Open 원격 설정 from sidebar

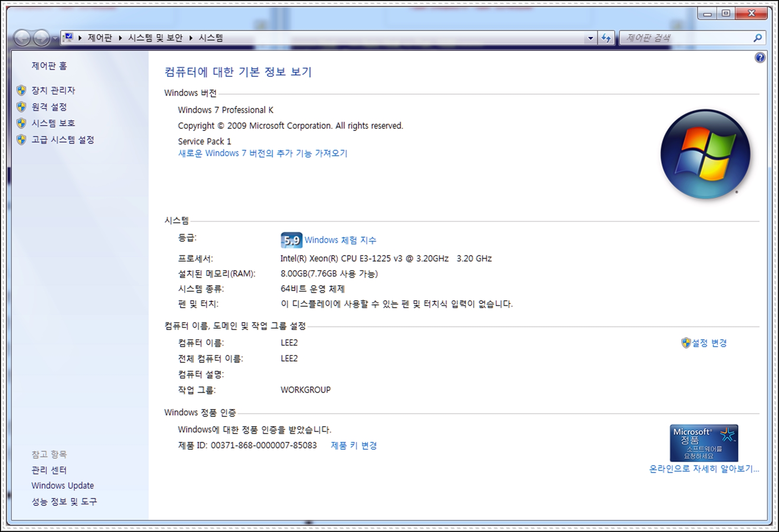tap(49, 107)
